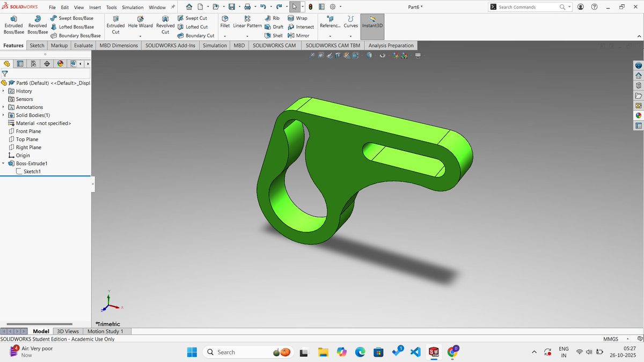Click the filter funnel icon in feature tree

click(x=5, y=74)
